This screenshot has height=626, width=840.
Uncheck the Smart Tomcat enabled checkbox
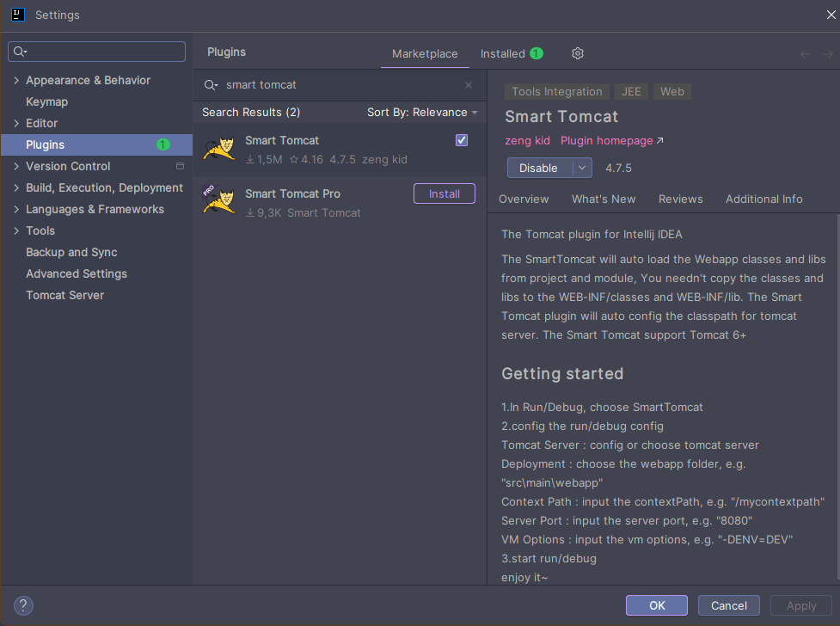click(462, 139)
